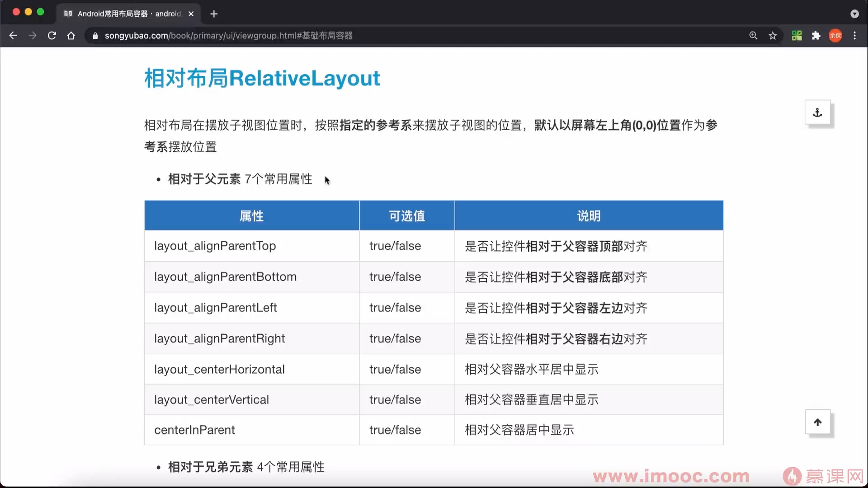The height and width of the screenshot is (488, 868).
Task: Click the address bar URL
Action: tap(228, 35)
